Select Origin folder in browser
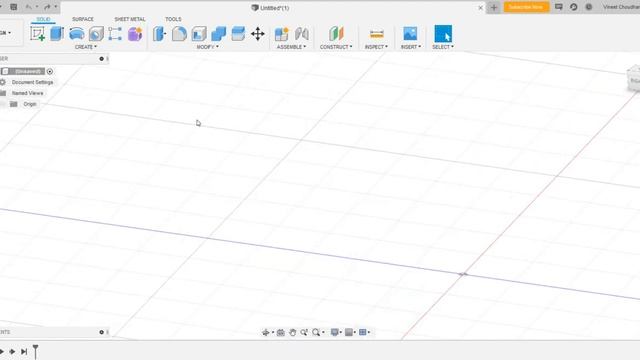Viewport: 640px width, 360px height. (x=29, y=104)
